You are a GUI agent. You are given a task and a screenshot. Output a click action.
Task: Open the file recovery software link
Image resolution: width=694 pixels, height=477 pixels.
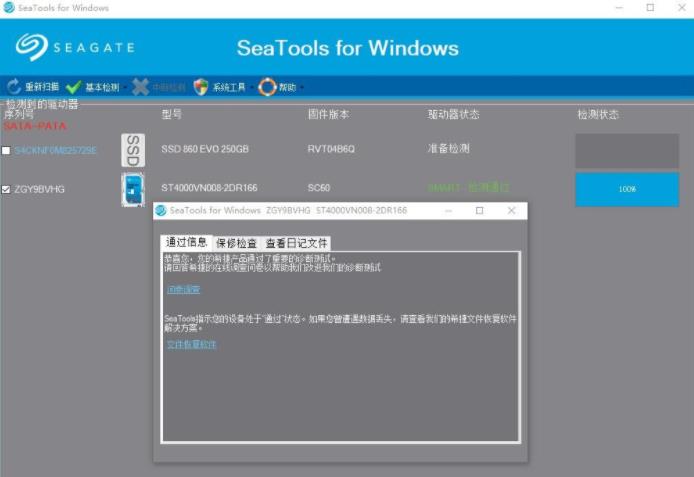point(192,344)
